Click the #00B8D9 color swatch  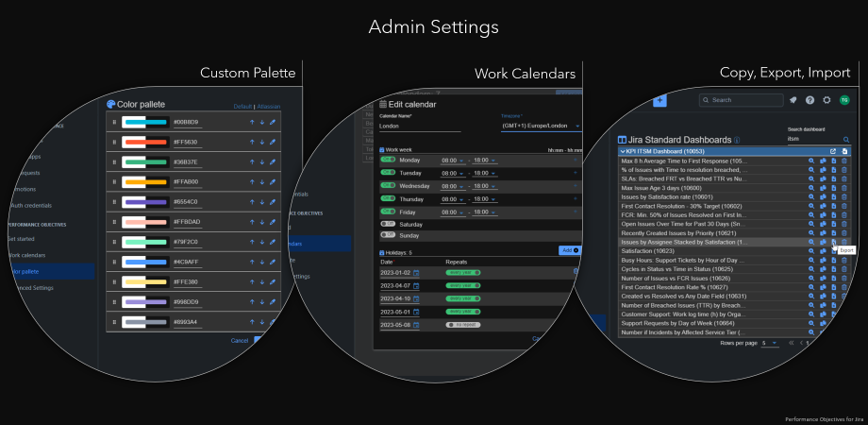click(x=146, y=122)
